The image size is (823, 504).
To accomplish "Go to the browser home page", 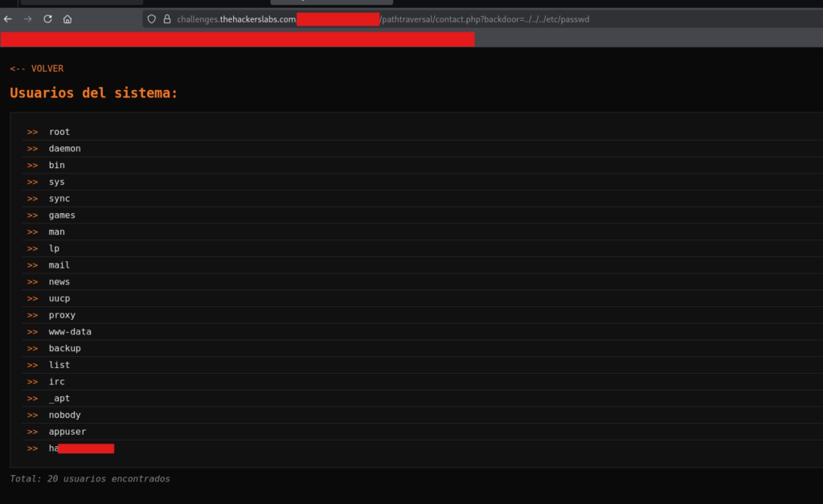I will (x=68, y=18).
